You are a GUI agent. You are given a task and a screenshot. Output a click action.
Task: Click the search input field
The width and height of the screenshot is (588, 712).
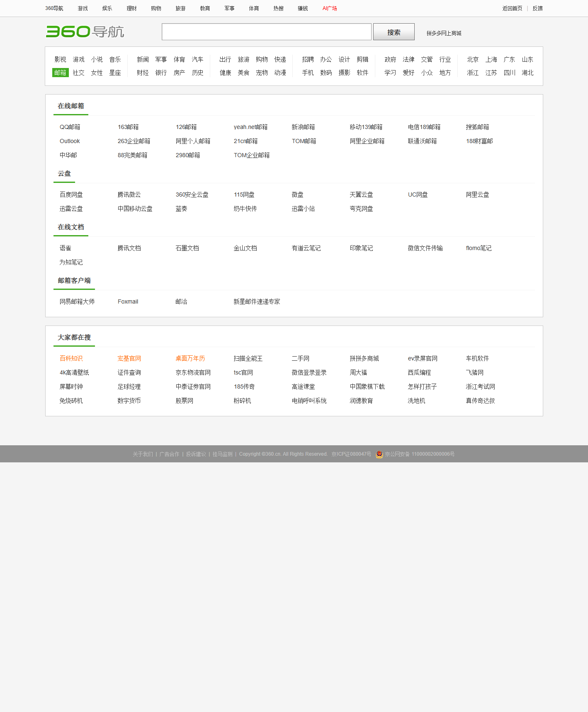click(266, 32)
